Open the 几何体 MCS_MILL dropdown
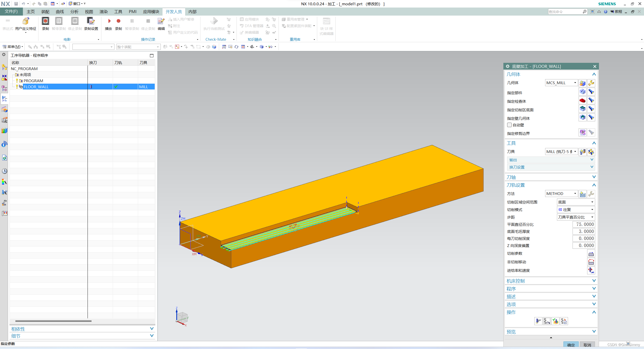644x349 pixels. 561,83
